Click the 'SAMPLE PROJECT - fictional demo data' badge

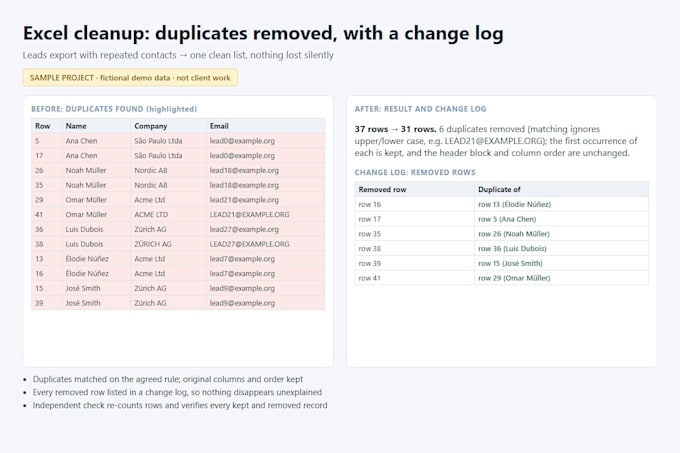click(x=130, y=78)
